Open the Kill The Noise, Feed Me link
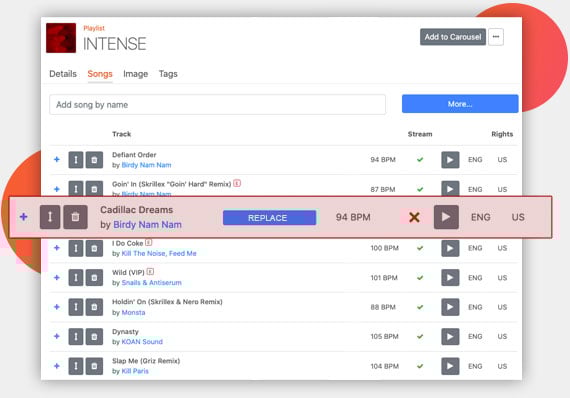 click(x=159, y=253)
